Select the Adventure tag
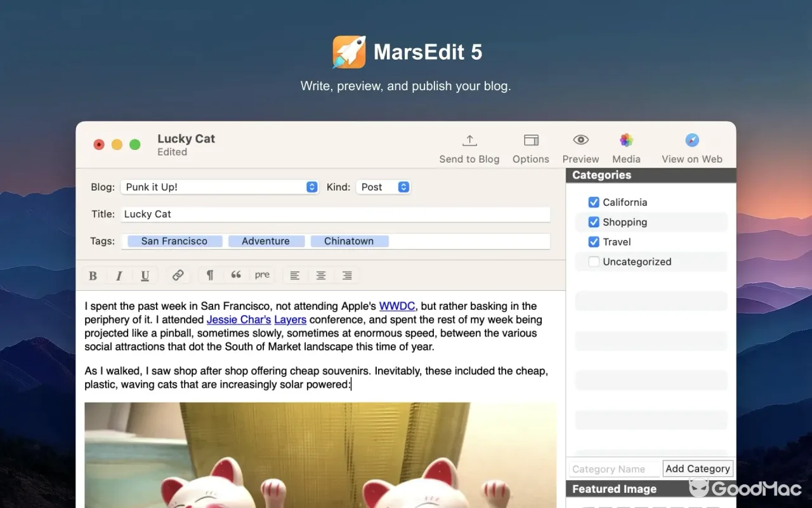This screenshot has height=508, width=812. point(266,241)
